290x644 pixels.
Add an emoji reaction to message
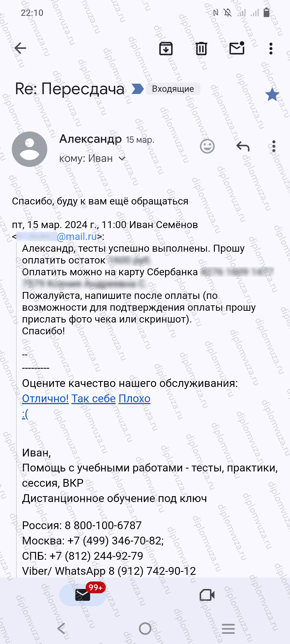[207, 147]
